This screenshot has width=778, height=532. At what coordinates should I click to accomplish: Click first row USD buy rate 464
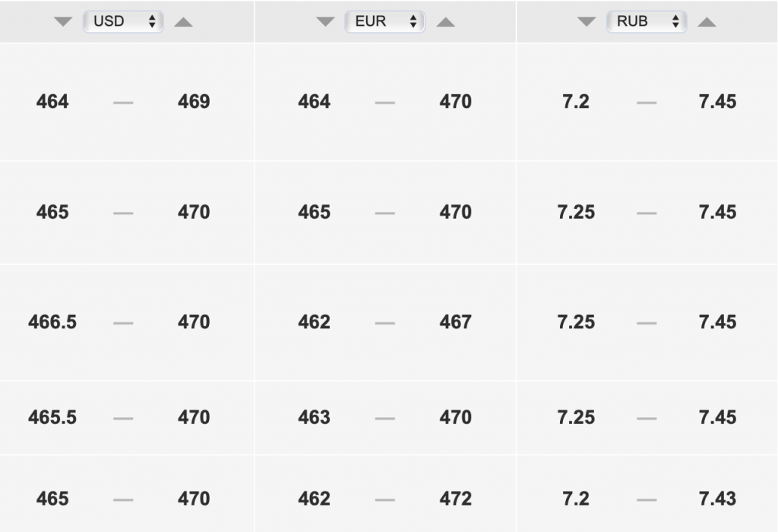pos(52,101)
